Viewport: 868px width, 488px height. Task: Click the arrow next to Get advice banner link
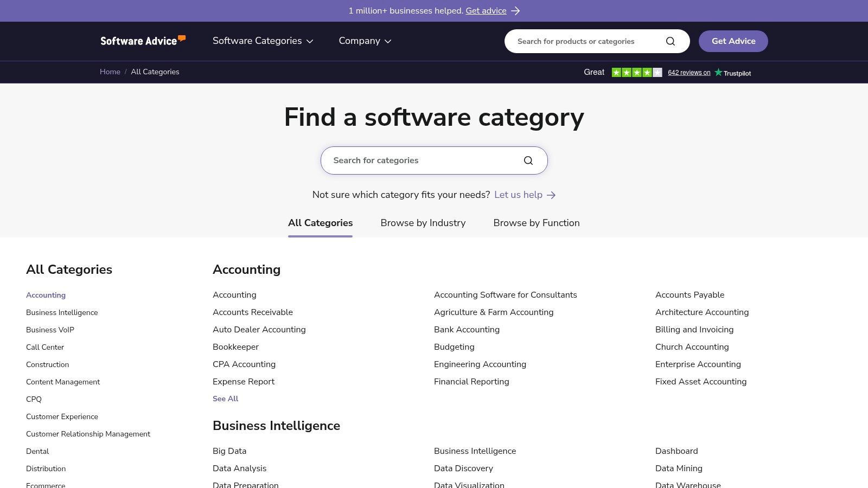pos(516,10)
